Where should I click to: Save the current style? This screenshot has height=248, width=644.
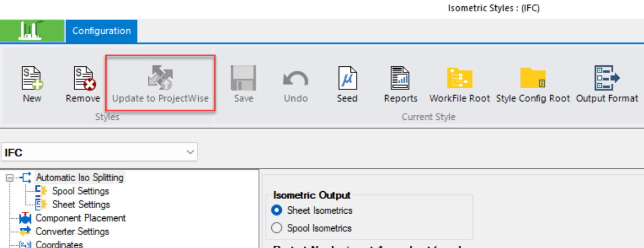click(244, 85)
